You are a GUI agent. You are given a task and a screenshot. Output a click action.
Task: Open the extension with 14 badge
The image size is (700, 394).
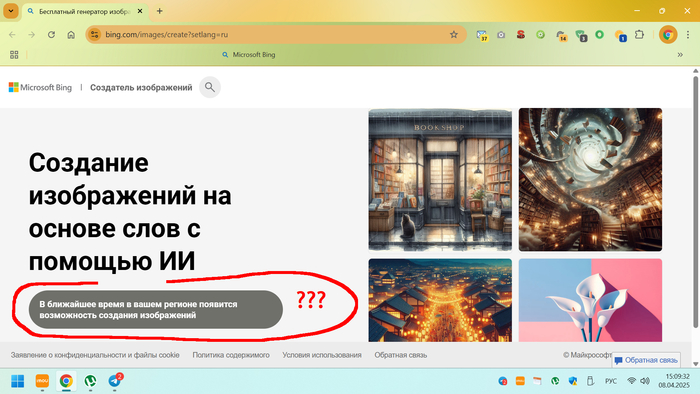tap(561, 35)
